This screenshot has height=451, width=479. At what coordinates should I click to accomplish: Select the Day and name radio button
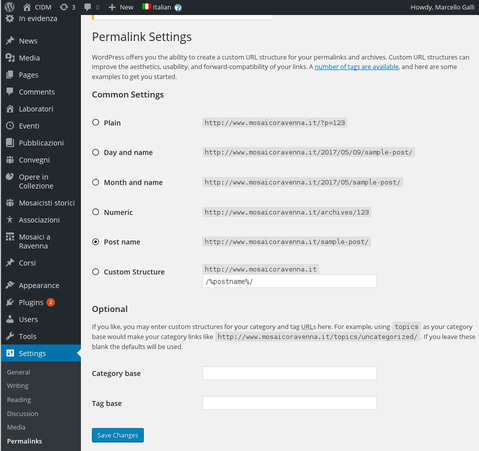[96, 152]
